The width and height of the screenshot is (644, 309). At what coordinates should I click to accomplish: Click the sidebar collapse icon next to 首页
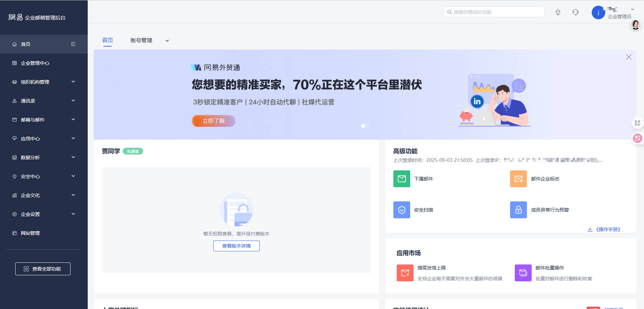tap(73, 44)
